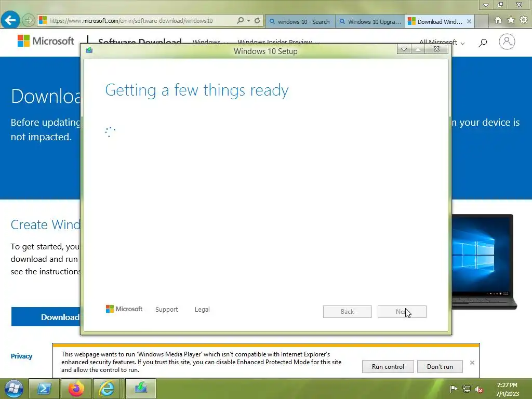This screenshot has height=399, width=532.
Task: Open Favorites with the star icon
Action: click(x=511, y=20)
